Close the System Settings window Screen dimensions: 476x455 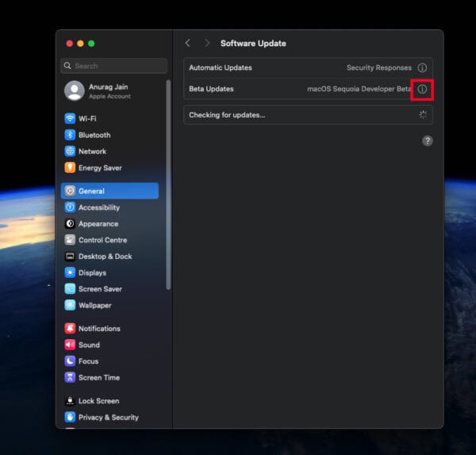(x=70, y=44)
